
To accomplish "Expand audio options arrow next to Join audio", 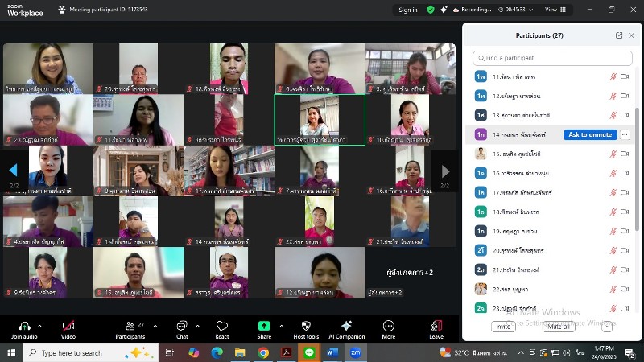I will point(39,326).
